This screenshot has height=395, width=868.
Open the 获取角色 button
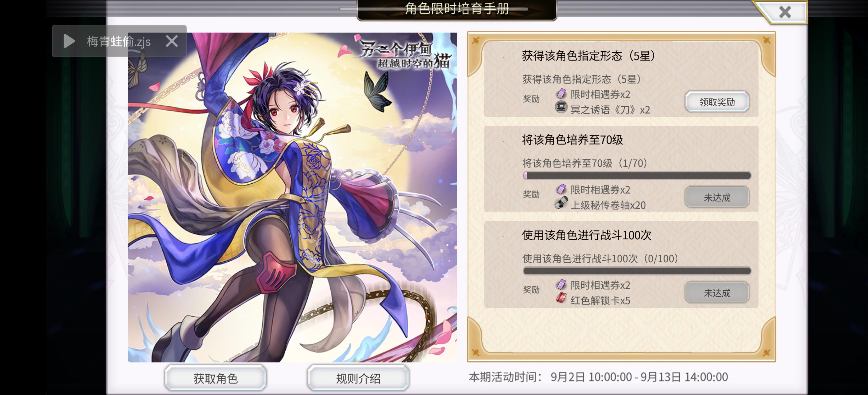pyautogui.click(x=216, y=378)
